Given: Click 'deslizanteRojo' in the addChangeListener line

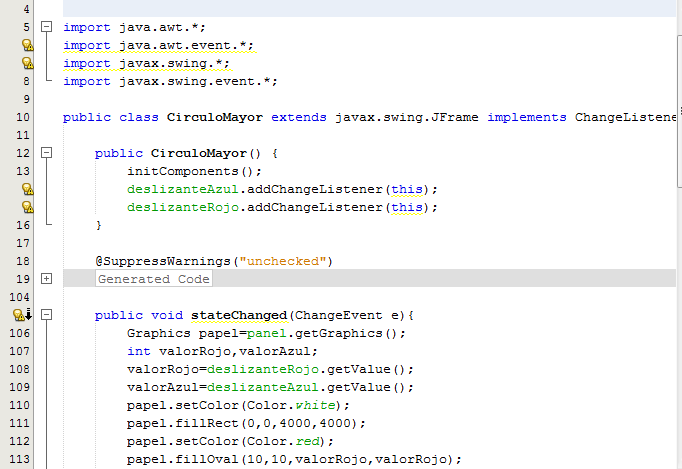Looking at the screenshot, I should 183,207.
